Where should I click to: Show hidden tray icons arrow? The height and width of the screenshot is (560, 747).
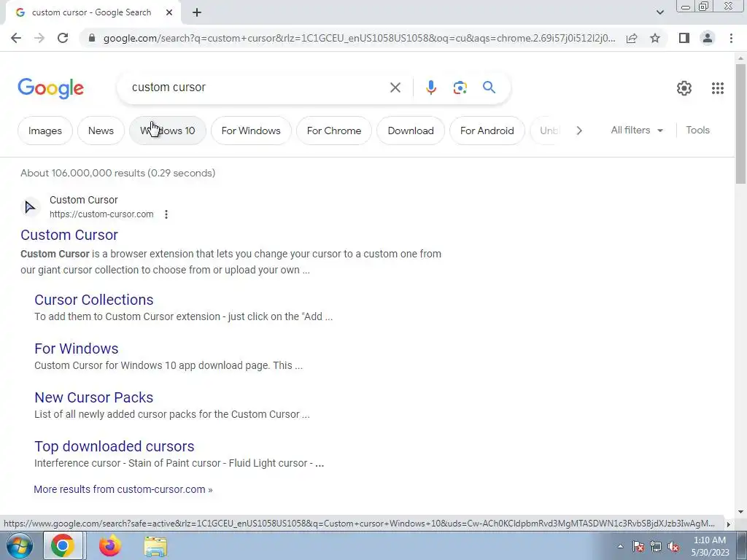[620, 546]
